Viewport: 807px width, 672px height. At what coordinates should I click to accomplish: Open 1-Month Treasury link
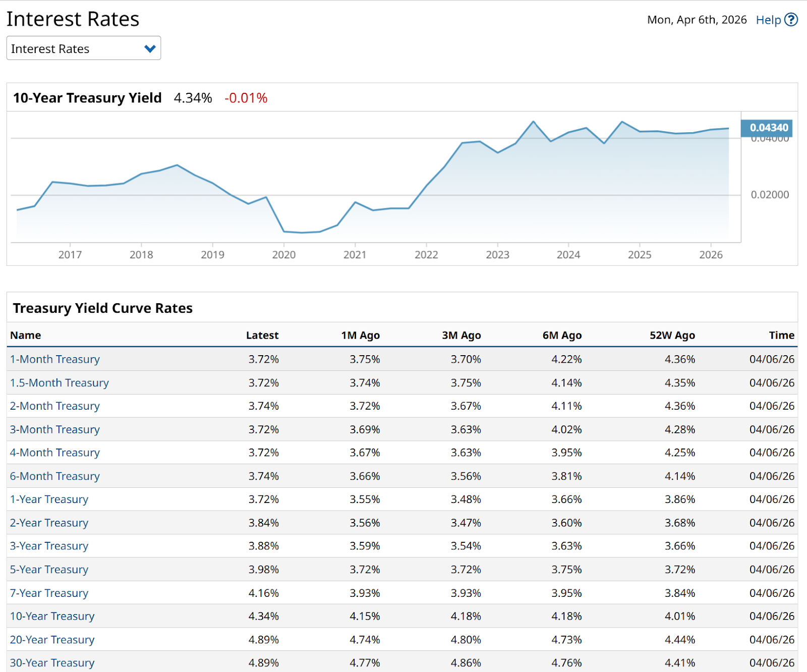point(55,359)
